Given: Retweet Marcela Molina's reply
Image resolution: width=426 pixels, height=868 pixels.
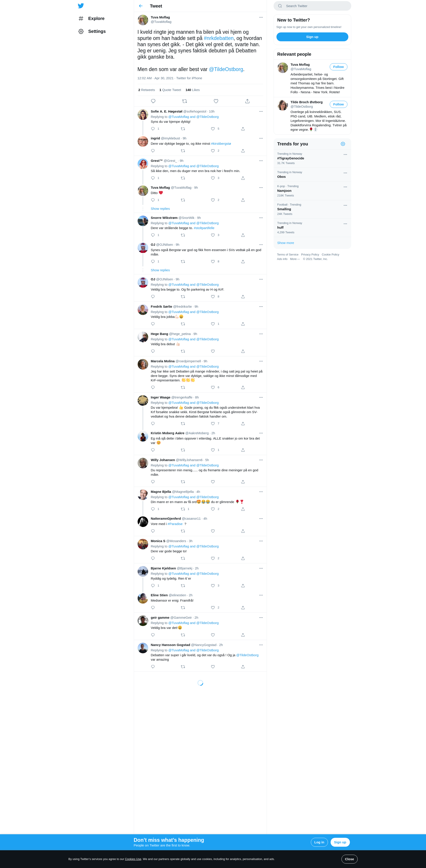Looking at the screenshot, I should pyautogui.click(x=183, y=388).
